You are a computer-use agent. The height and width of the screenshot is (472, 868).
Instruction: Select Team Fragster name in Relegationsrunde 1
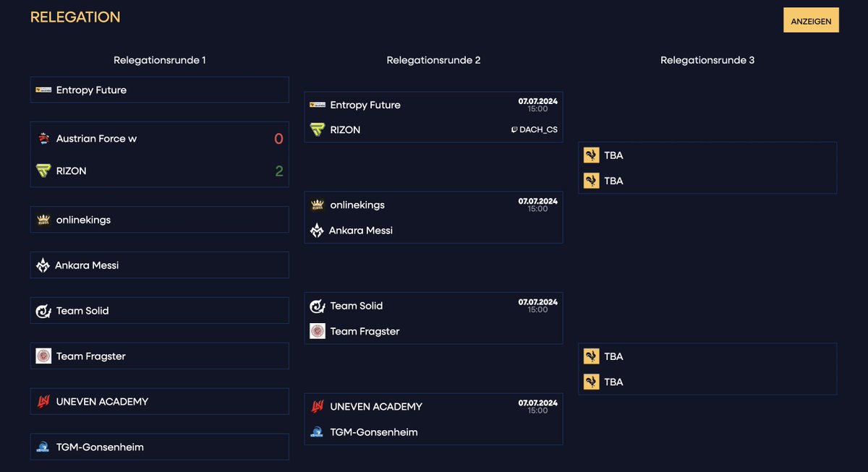tap(91, 356)
